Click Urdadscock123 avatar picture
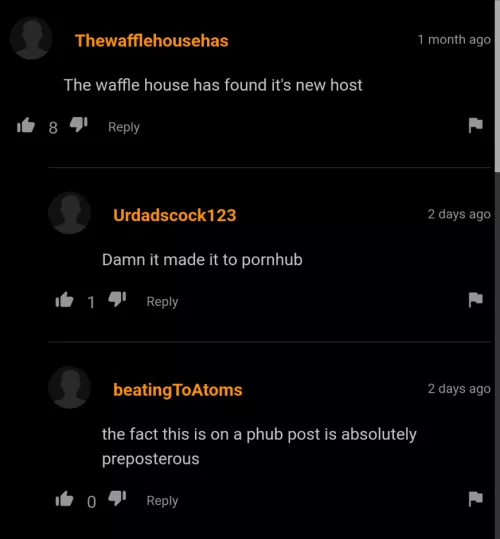Viewport: 500px width, 539px height. pos(69,213)
